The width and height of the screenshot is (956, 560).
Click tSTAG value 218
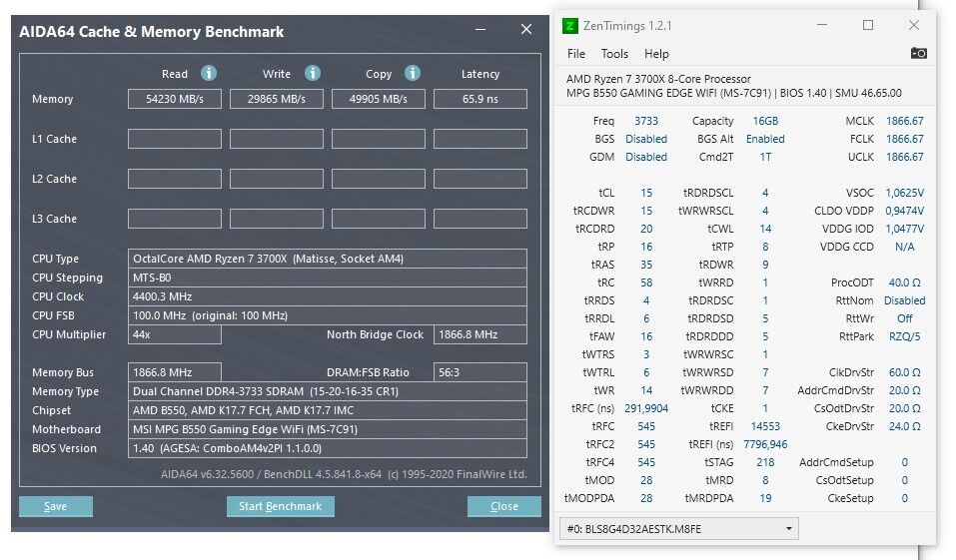click(765, 462)
